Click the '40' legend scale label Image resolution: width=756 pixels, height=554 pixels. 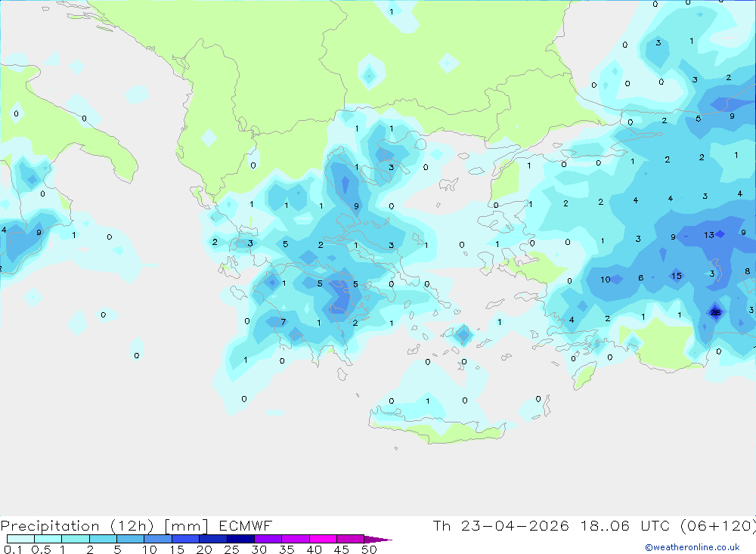[314, 549]
